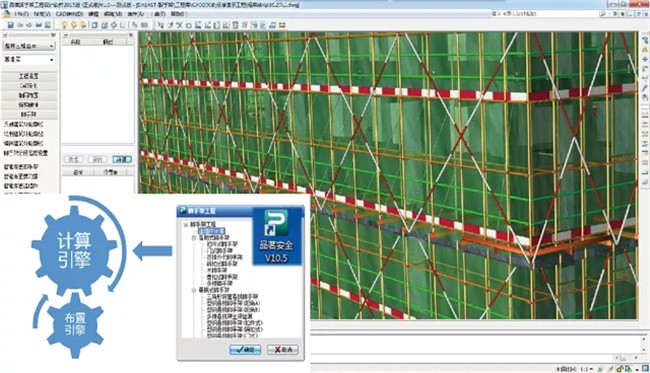This screenshot has height=373, width=650.
Task: Click the orange icon ending the toolbar
Action: pos(282,25)
